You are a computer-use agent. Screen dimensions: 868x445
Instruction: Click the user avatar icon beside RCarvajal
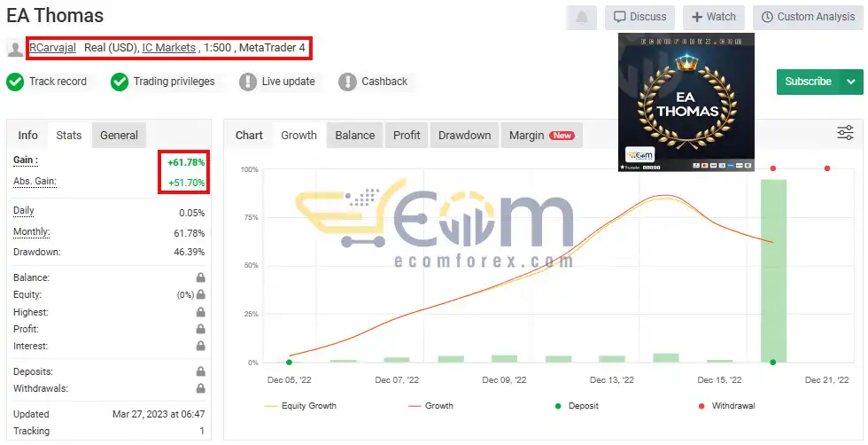[15, 49]
